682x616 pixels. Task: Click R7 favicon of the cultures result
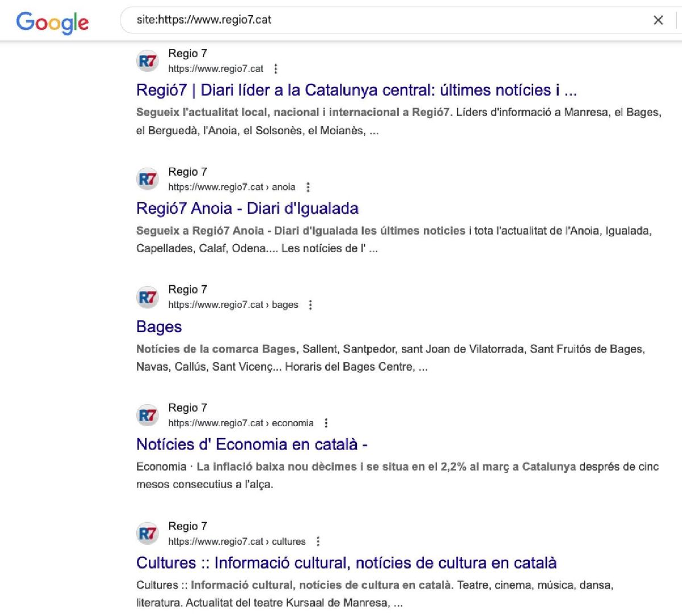(x=148, y=534)
